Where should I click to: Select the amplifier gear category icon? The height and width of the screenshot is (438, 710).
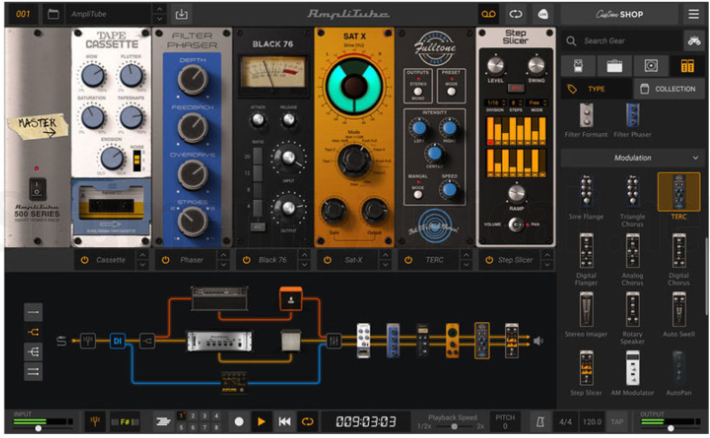(x=614, y=66)
